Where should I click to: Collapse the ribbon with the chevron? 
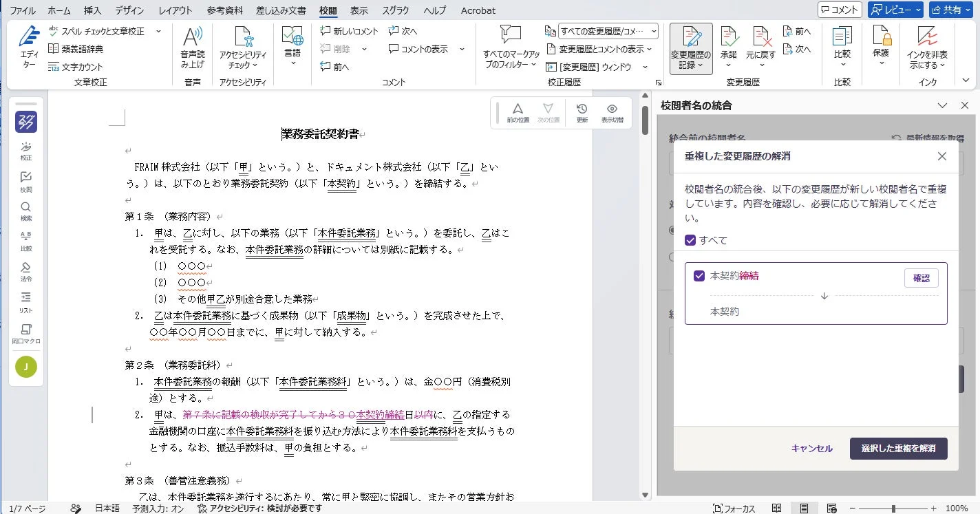967,81
